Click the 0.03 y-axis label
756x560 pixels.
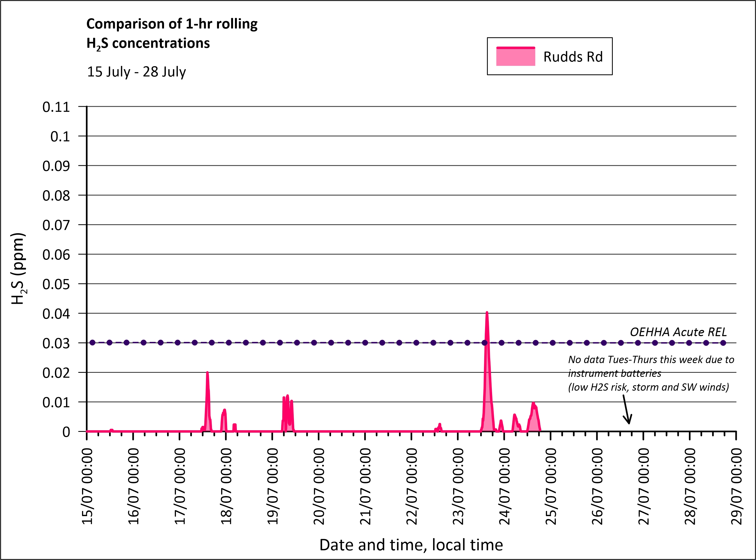click(56, 343)
